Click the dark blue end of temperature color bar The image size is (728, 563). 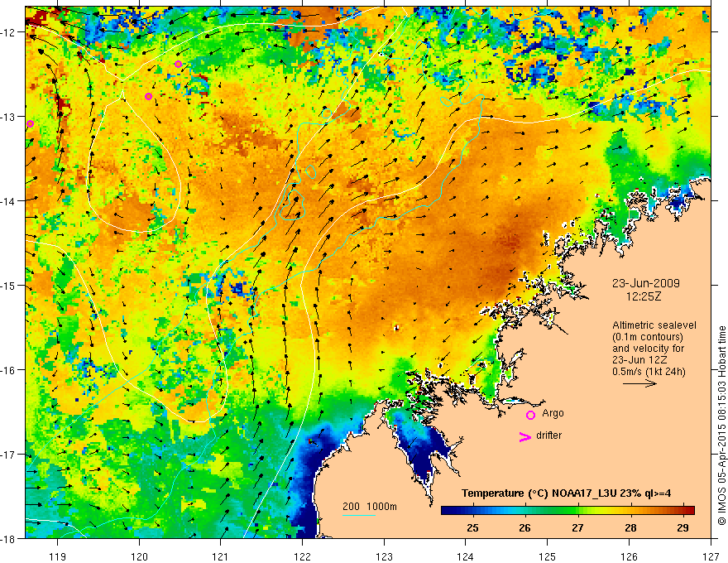point(448,510)
